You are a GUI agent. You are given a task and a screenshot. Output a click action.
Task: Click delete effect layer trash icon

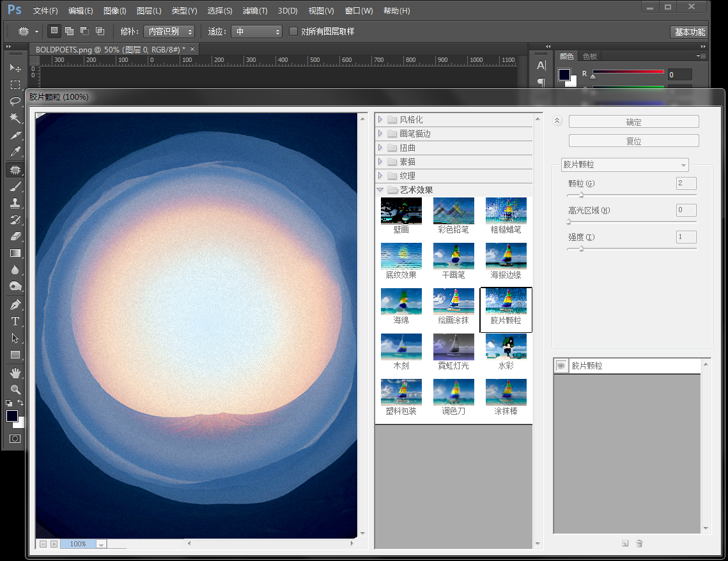(x=639, y=543)
